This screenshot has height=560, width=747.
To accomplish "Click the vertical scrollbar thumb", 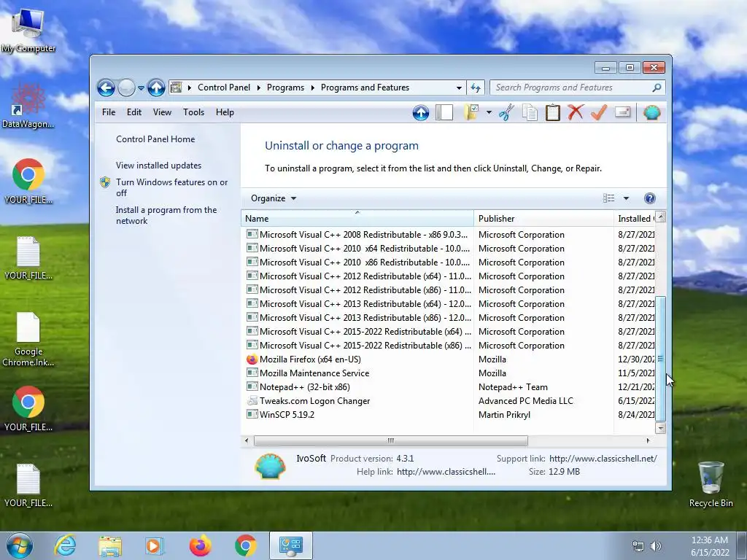I will [x=660, y=359].
